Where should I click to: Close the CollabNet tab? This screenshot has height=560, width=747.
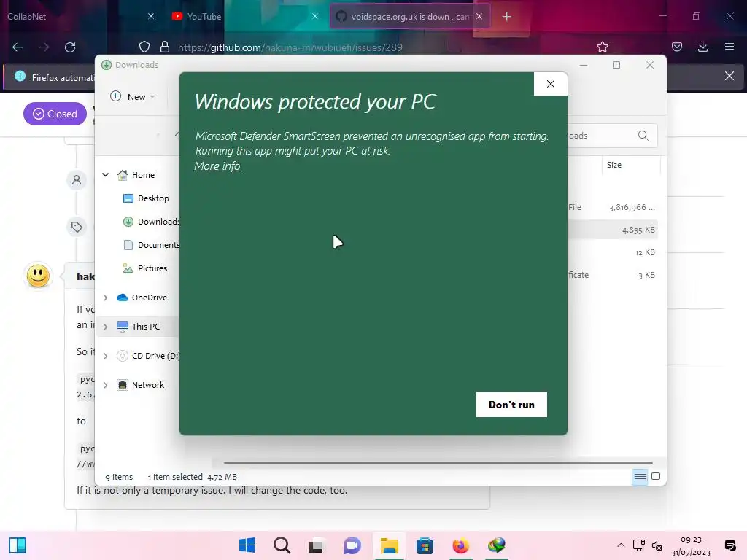tap(151, 16)
